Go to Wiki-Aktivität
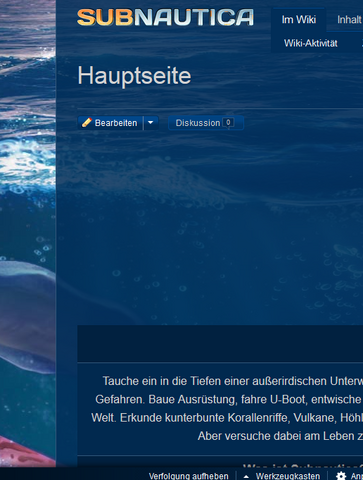This screenshot has height=480, width=363. coord(311,43)
